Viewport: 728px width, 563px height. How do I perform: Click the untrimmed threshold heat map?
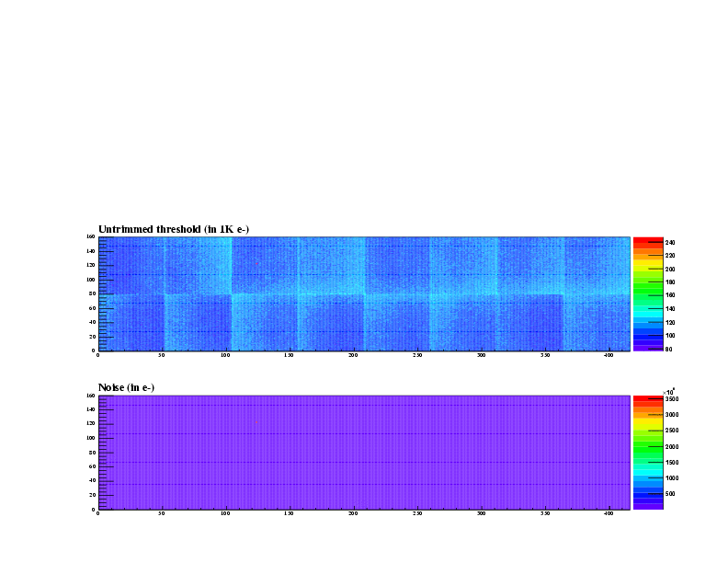point(364,293)
